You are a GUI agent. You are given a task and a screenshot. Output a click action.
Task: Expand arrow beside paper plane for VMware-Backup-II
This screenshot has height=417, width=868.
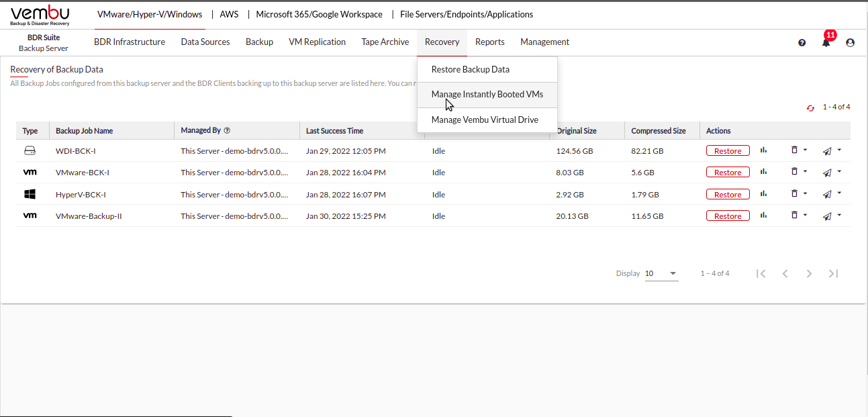[x=839, y=216]
